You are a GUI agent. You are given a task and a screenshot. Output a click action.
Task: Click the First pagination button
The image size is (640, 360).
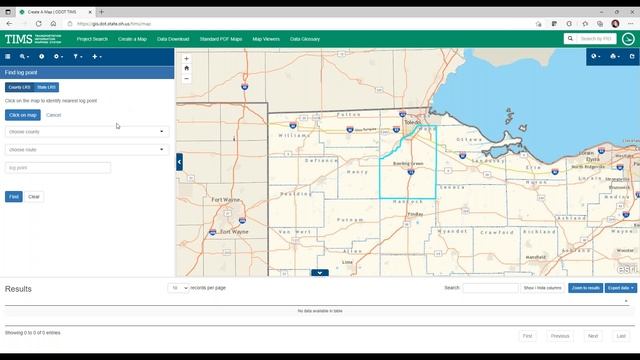[527, 336]
